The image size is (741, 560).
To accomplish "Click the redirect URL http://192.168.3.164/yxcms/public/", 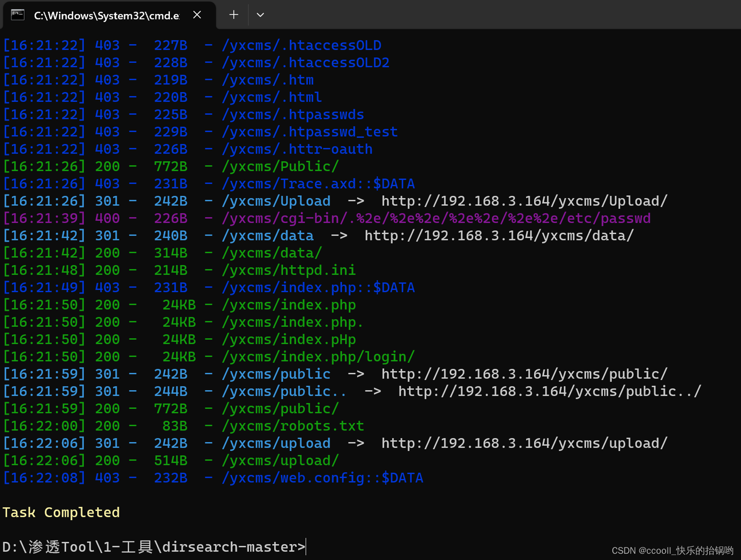I will pos(525,374).
